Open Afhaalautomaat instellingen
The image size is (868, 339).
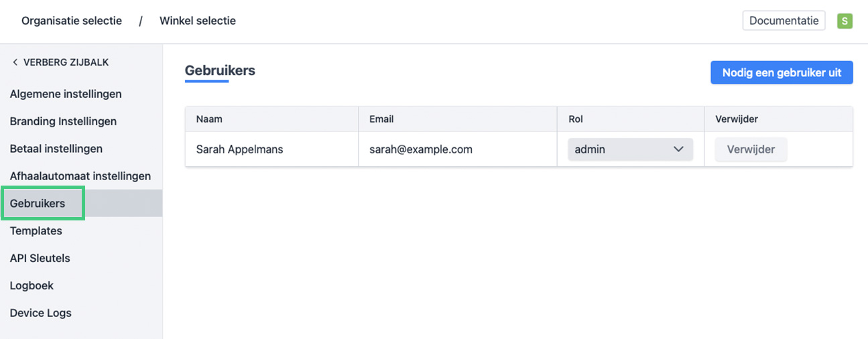(80, 176)
